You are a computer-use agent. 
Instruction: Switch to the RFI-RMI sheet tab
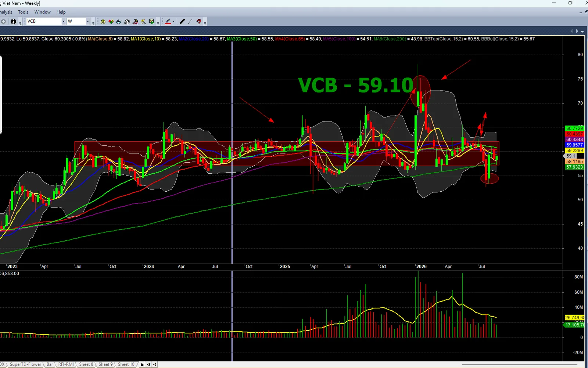coord(66,365)
